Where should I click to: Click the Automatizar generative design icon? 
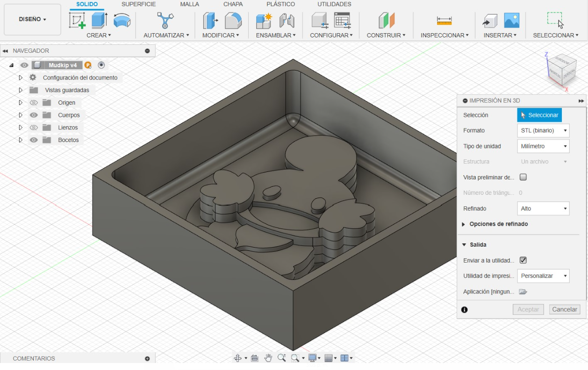coord(165,21)
